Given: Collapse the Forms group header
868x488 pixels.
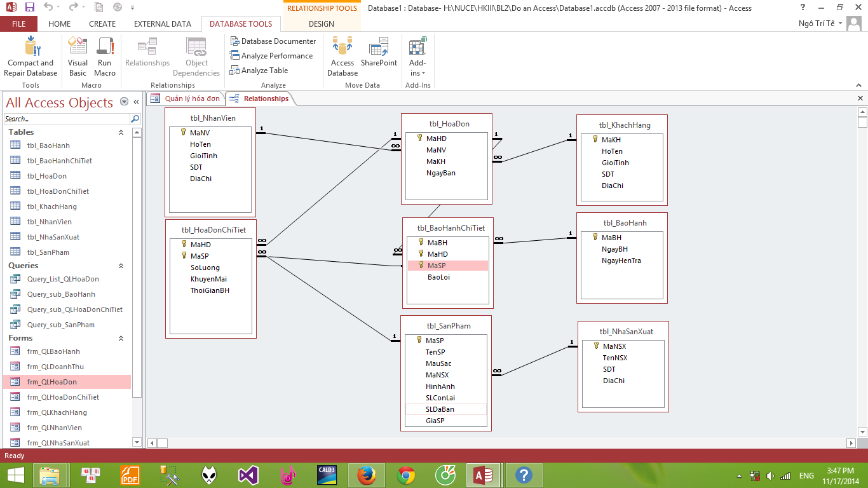Looking at the screenshot, I should (x=121, y=338).
